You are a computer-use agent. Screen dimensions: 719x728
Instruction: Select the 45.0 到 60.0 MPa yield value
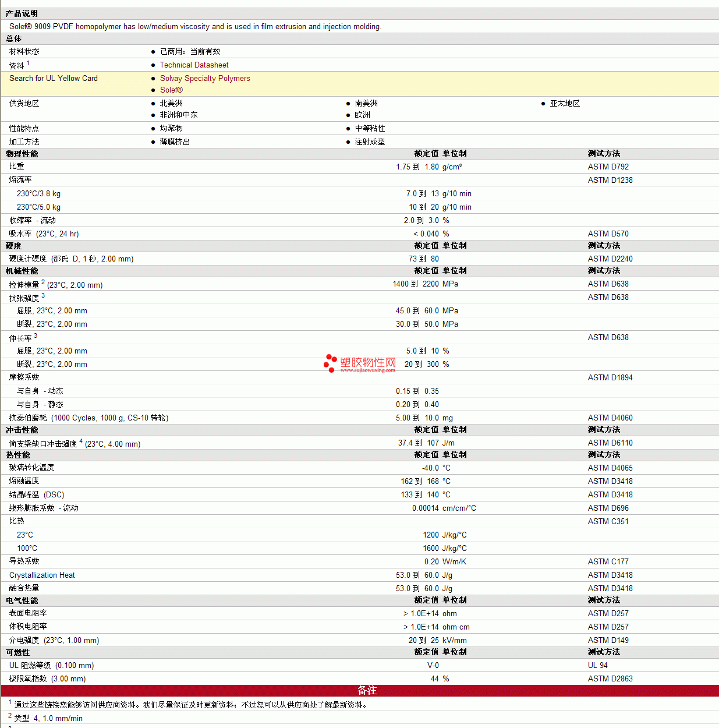(x=427, y=310)
